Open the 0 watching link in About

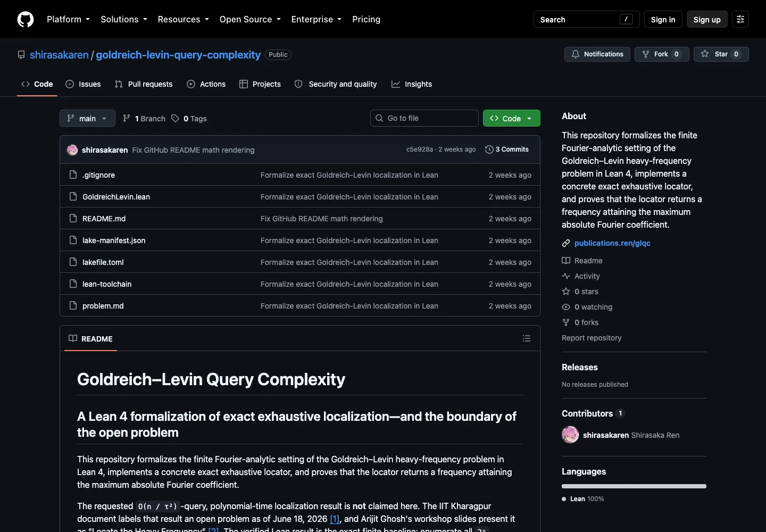(587, 307)
